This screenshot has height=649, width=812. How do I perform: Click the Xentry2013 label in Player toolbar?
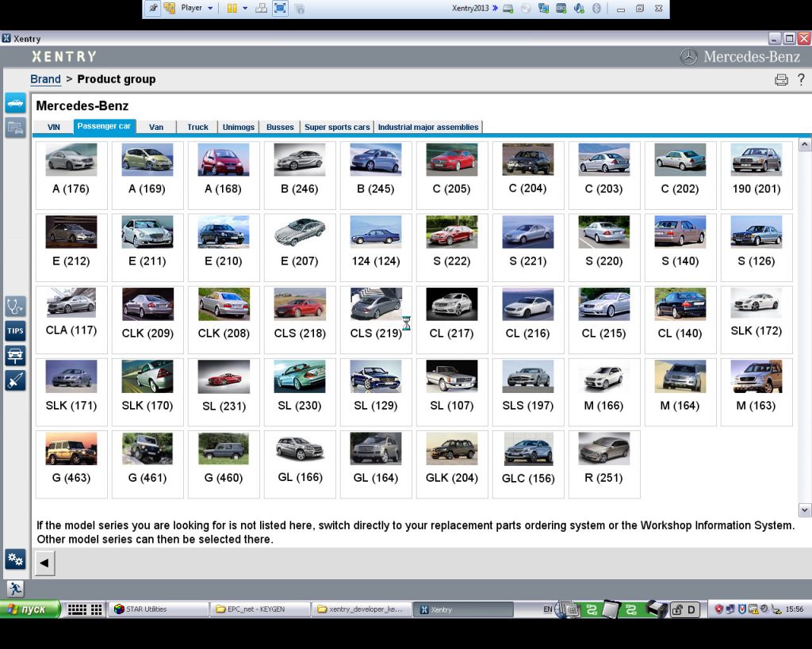470,8
